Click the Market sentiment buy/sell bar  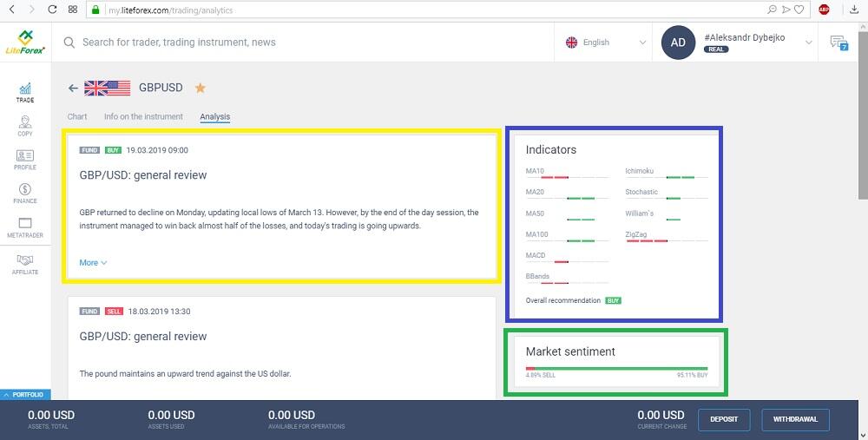[616, 369]
